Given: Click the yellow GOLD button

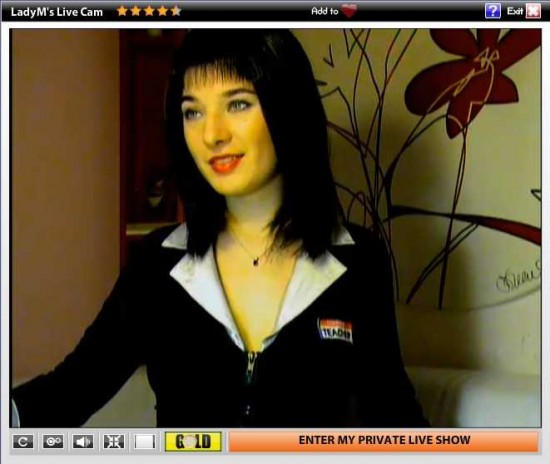Looking at the screenshot, I should pyautogui.click(x=193, y=442).
